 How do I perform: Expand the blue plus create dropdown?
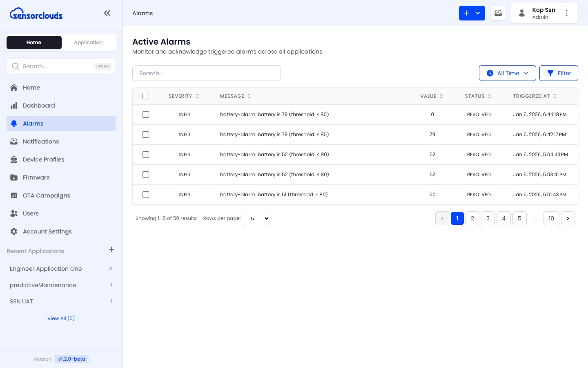click(472, 13)
